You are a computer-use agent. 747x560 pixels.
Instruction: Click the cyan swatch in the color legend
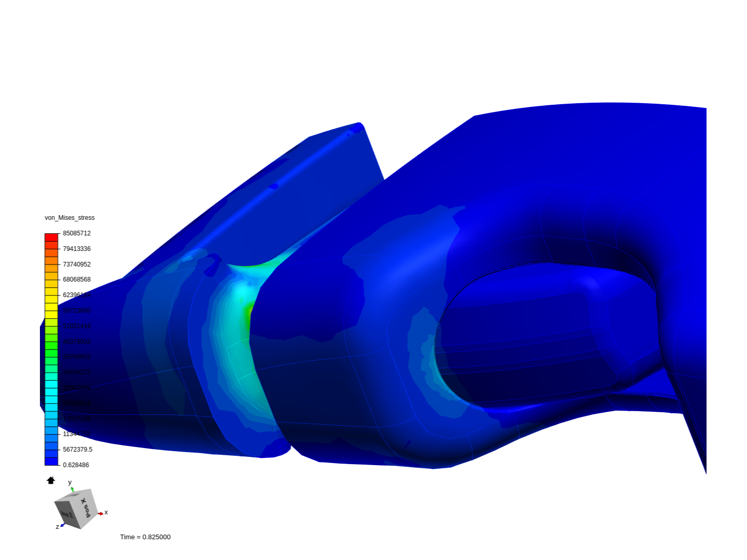tap(51, 392)
